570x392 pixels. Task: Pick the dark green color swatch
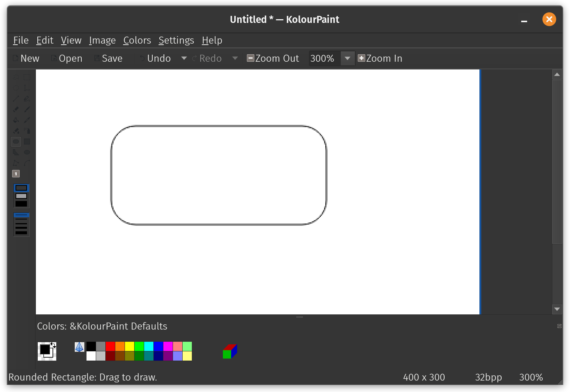(x=139, y=356)
